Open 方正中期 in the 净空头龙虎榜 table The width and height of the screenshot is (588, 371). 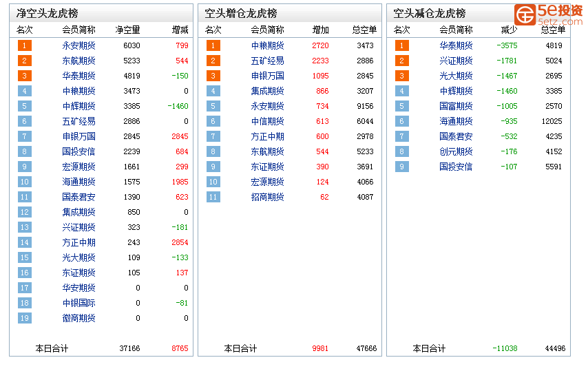78,242
